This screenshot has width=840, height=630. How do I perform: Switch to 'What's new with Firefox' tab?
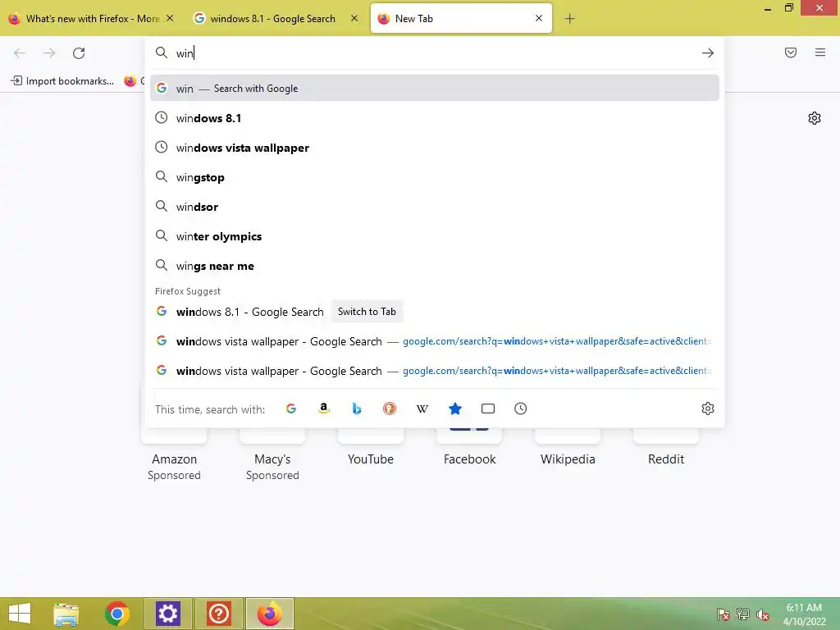coord(91,18)
